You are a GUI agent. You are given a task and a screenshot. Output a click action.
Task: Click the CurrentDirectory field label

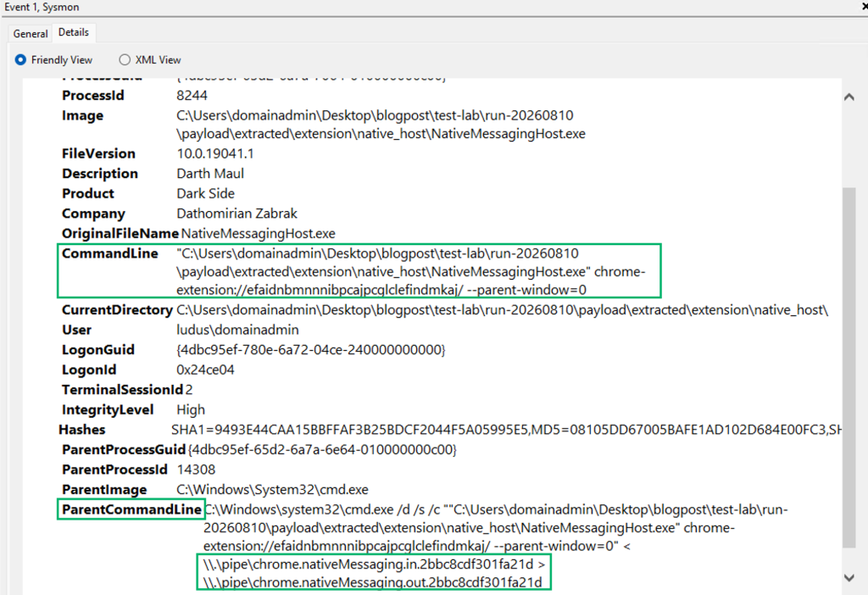117,310
